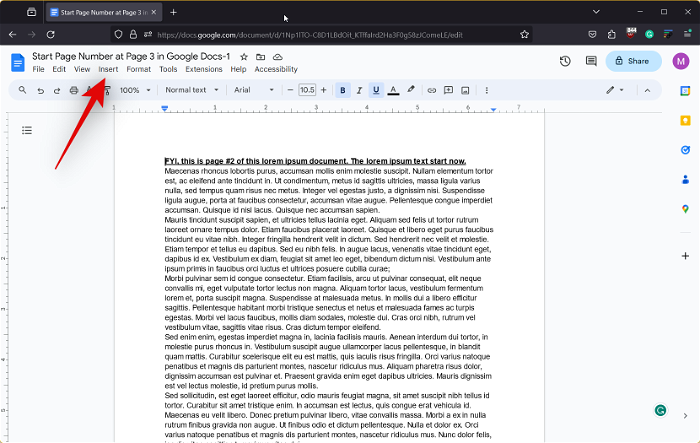The width and height of the screenshot is (700, 443).
Task: Insert an image from toolbar
Action: pos(465,90)
